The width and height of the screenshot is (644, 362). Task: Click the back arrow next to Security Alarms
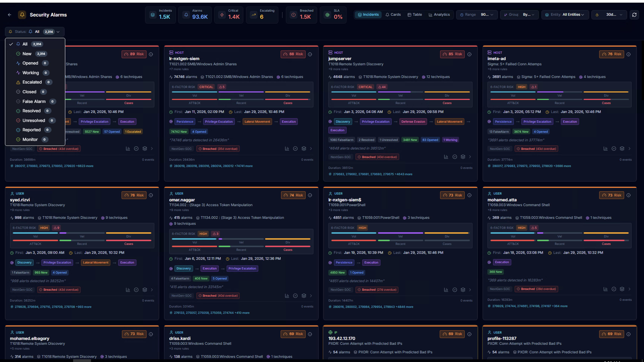(9, 15)
